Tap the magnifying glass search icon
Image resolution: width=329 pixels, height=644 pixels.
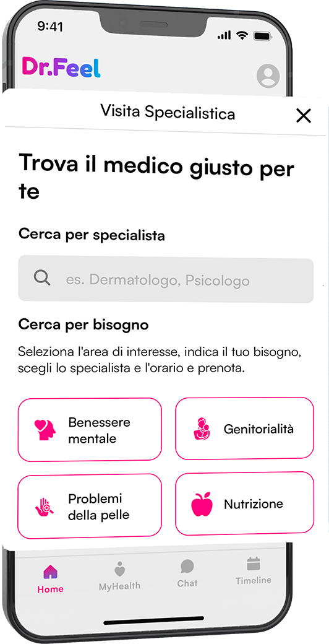pyautogui.click(x=42, y=278)
